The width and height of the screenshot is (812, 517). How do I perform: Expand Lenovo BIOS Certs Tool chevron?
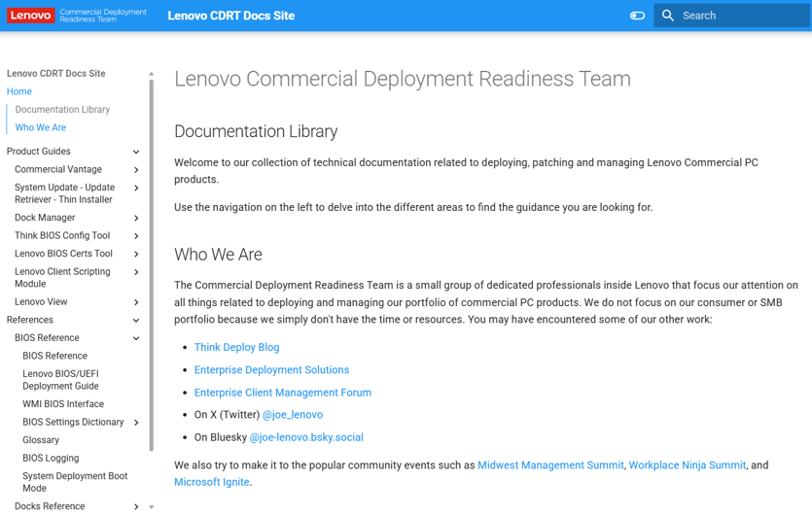coord(136,254)
